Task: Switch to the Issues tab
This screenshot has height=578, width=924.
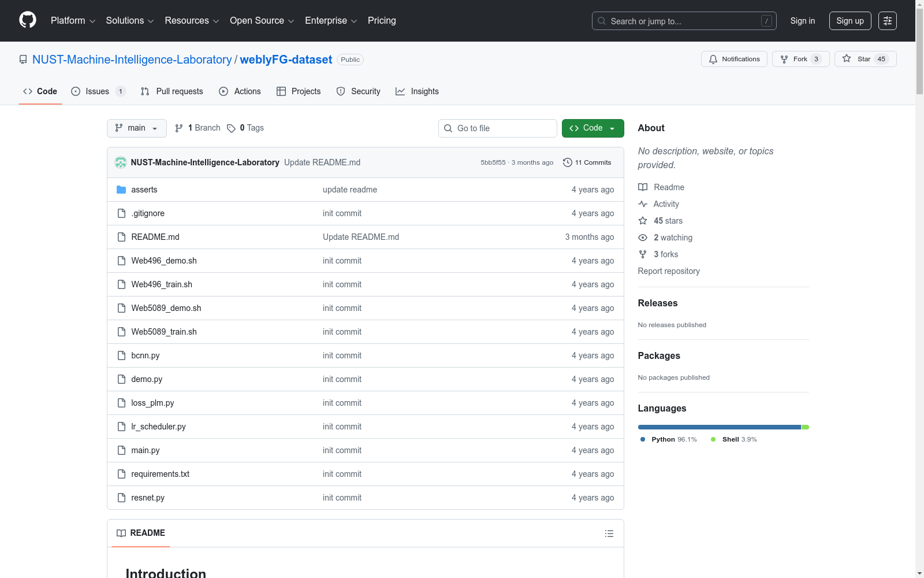Action: click(98, 91)
